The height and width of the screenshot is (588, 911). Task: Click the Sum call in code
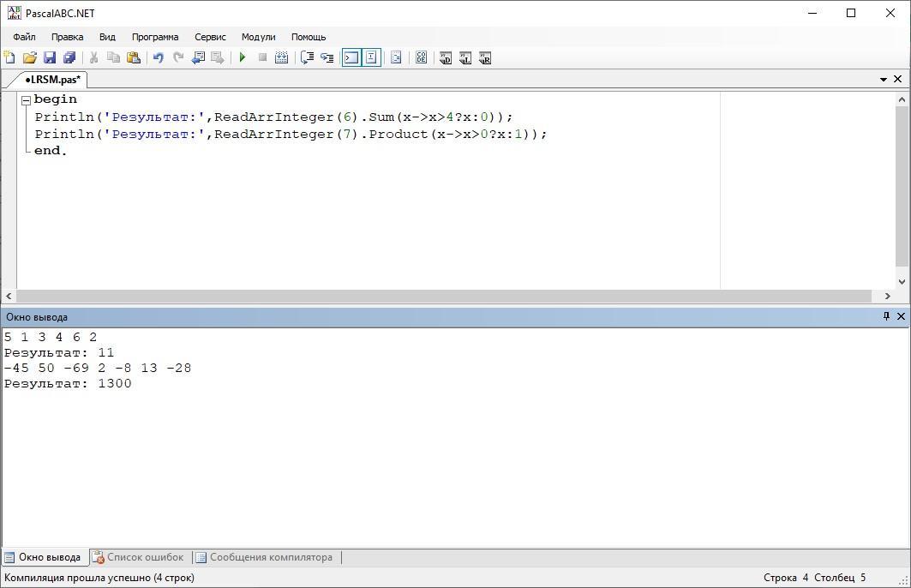tap(381, 117)
